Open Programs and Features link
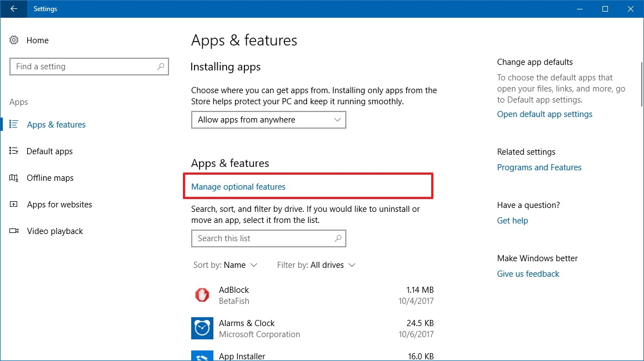This screenshot has height=361, width=644. pos(539,167)
